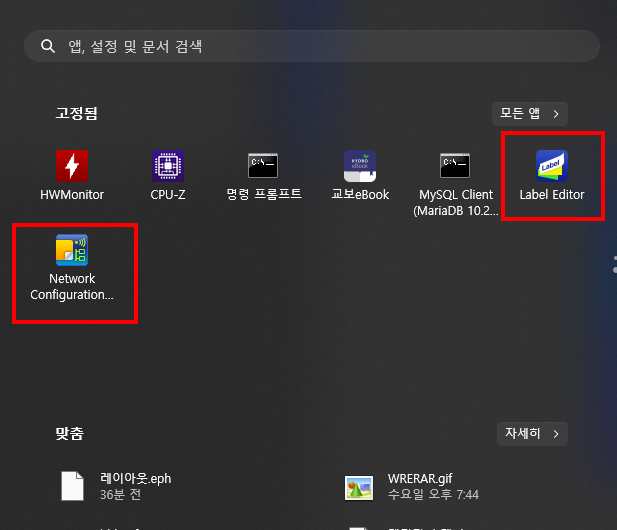This screenshot has height=530, width=617.
Task: Open 자세히 for recommended items
Action: click(532, 434)
